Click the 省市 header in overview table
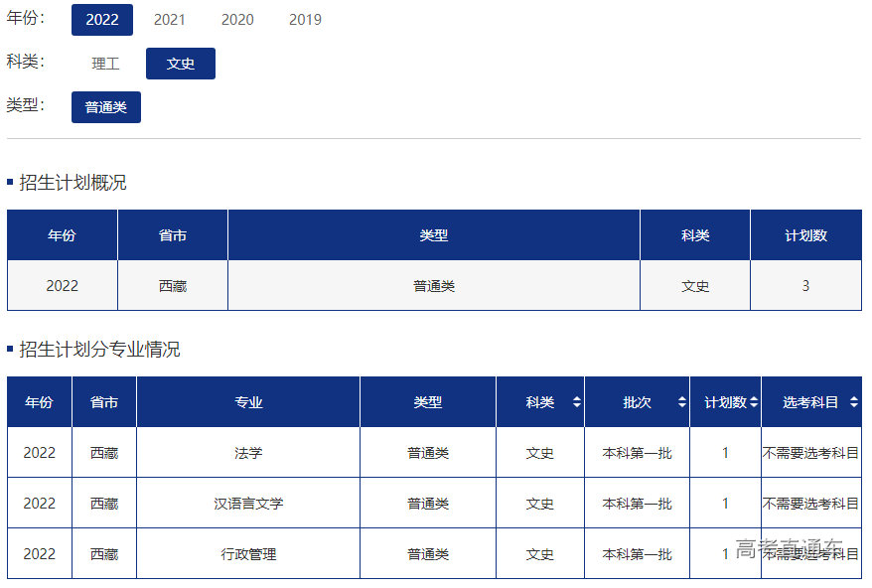The width and height of the screenshot is (872, 588). click(x=173, y=235)
